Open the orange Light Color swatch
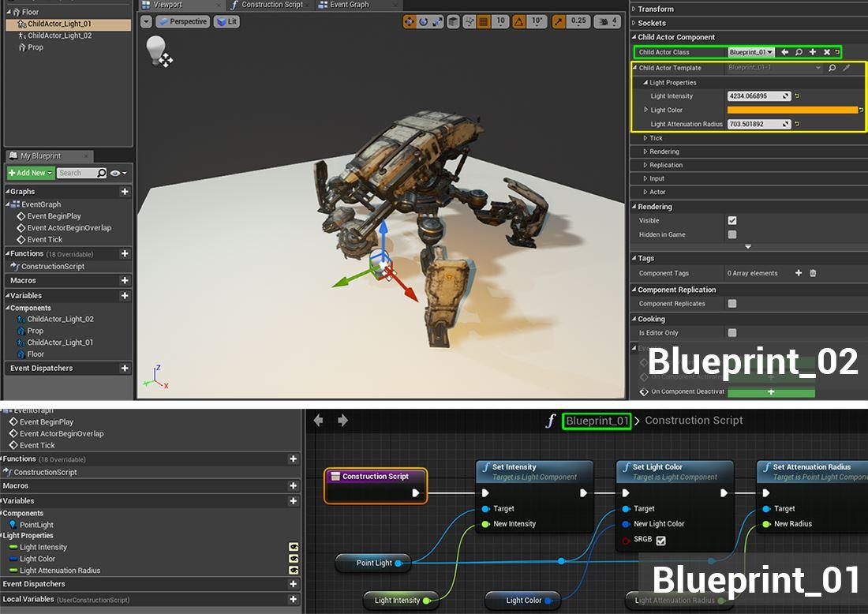 pyautogui.click(x=789, y=110)
